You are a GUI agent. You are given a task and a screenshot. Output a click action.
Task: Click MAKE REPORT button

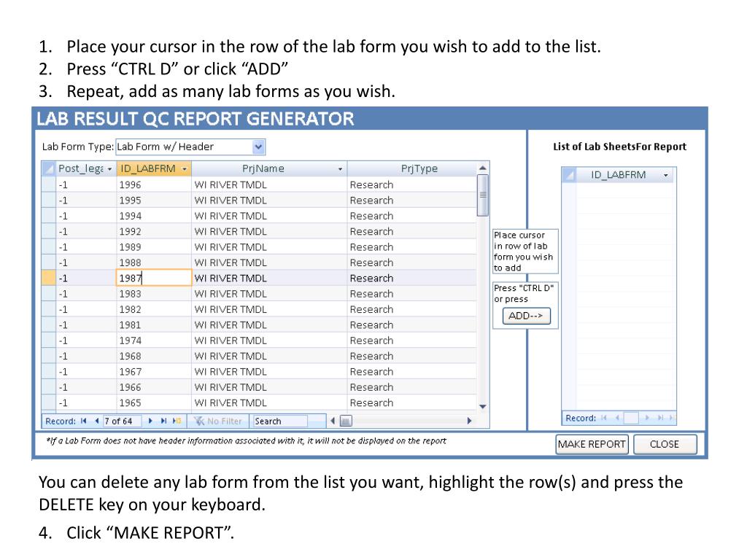pos(592,444)
